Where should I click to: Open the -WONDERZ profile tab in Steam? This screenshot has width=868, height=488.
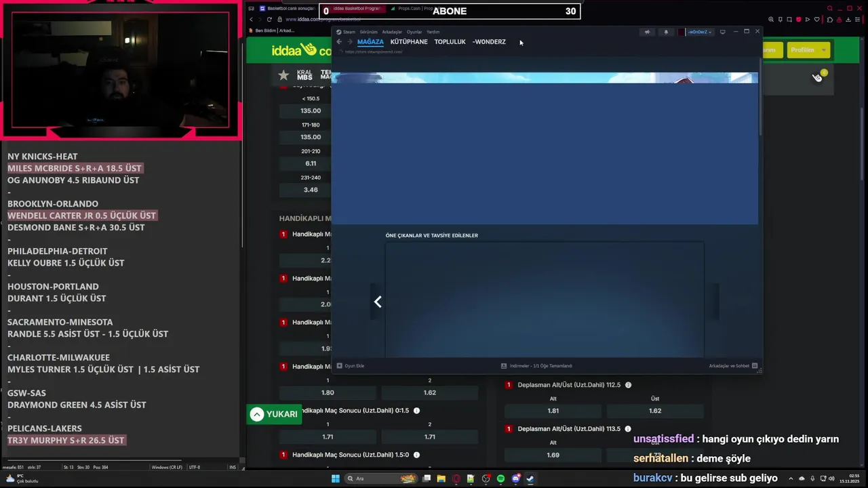[x=489, y=42]
